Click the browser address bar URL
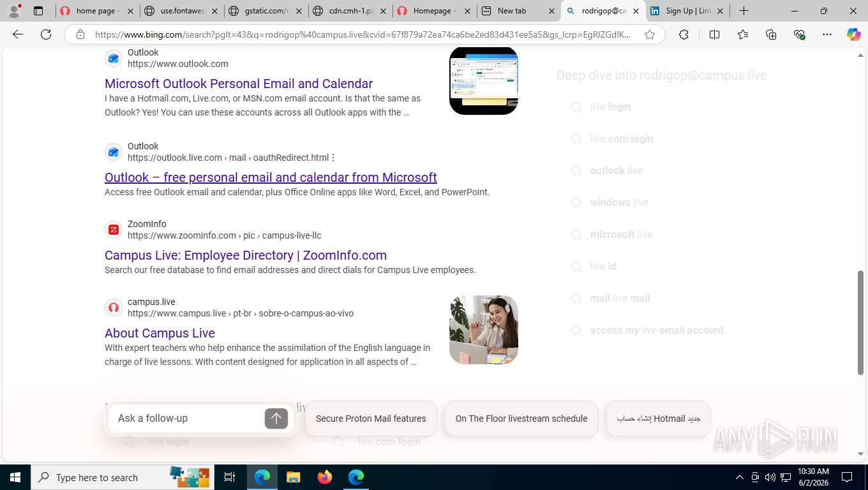 tap(363, 34)
